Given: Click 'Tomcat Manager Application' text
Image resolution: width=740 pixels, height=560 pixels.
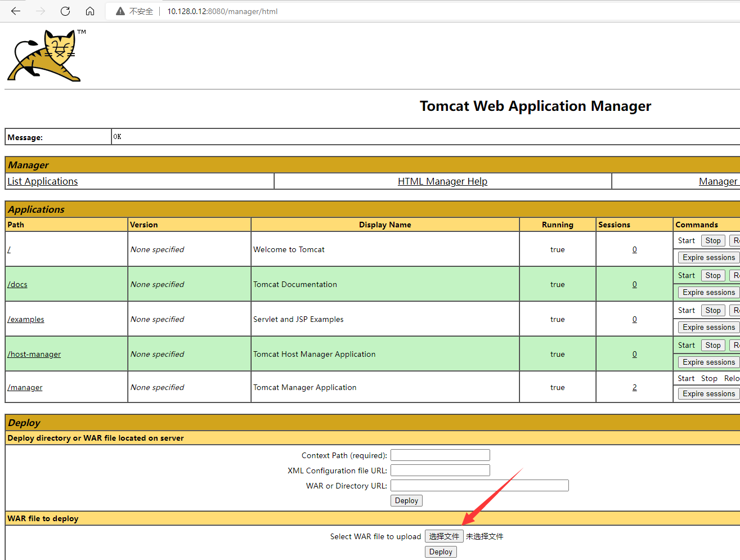Looking at the screenshot, I should pos(304,387).
